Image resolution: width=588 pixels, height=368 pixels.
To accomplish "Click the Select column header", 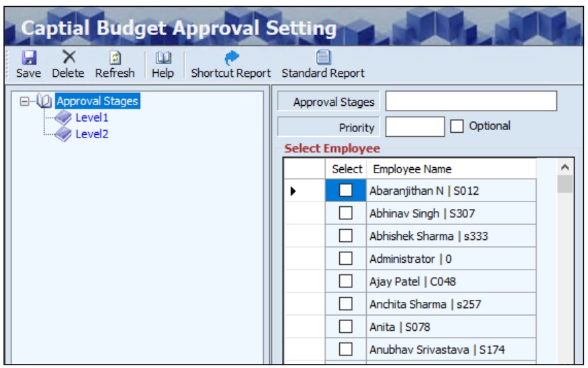I will click(347, 169).
